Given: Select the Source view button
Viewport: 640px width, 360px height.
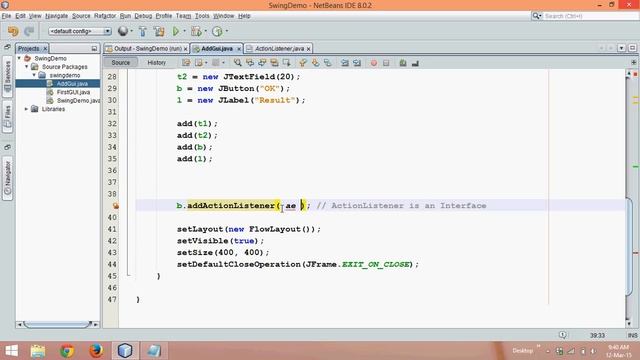Looking at the screenshot, I should click(120, 62).
